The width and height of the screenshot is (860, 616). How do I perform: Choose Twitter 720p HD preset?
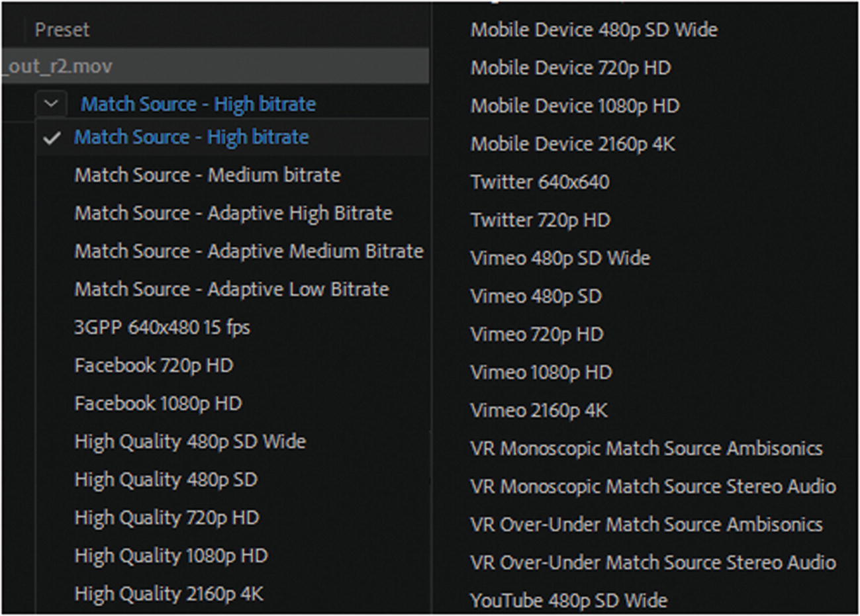pos(540,220)
